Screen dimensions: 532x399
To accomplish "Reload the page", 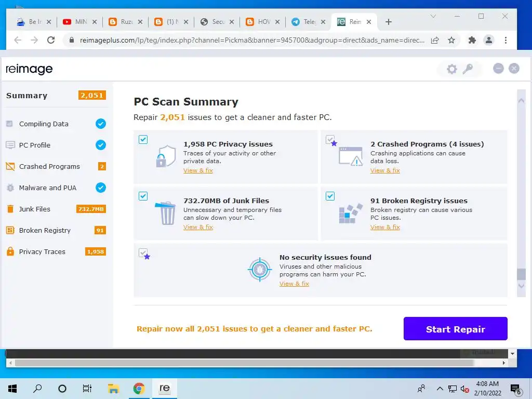I will [x=51, y=41].
